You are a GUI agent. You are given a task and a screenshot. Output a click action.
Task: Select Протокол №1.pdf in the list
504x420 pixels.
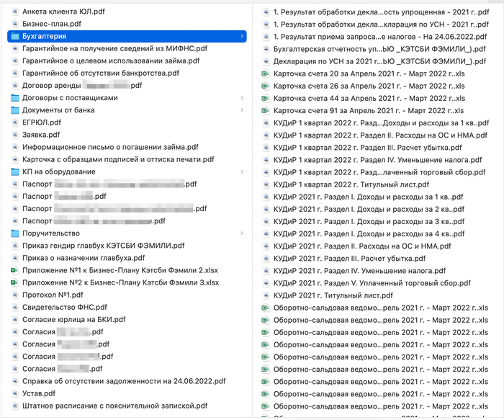click(53, 295)
